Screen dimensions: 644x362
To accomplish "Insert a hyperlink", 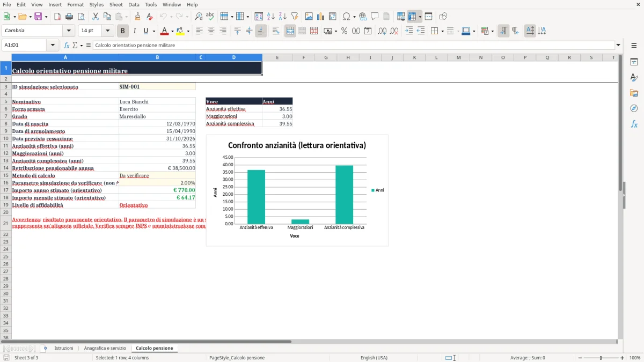I will pyautogui.click(x=363, y=17).
